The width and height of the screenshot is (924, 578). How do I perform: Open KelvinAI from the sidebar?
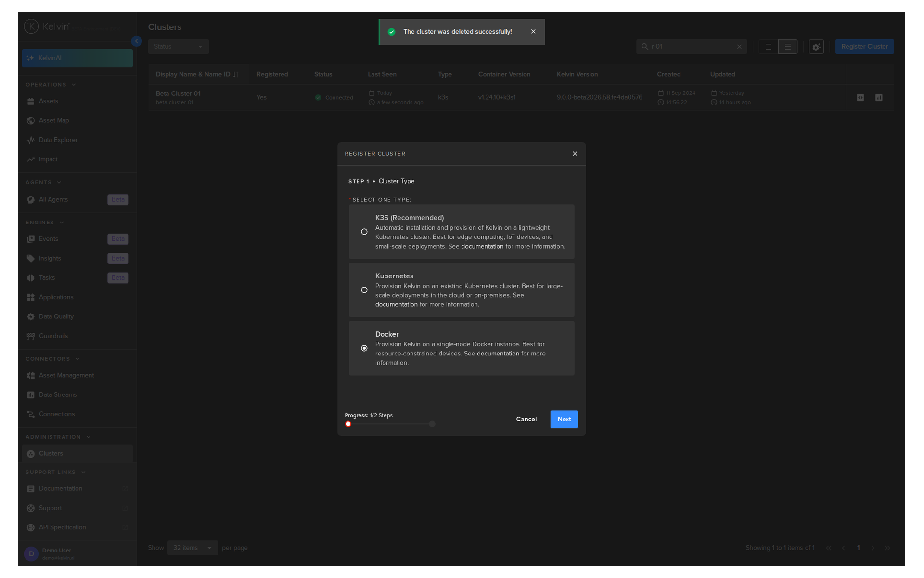pos(77,58)
